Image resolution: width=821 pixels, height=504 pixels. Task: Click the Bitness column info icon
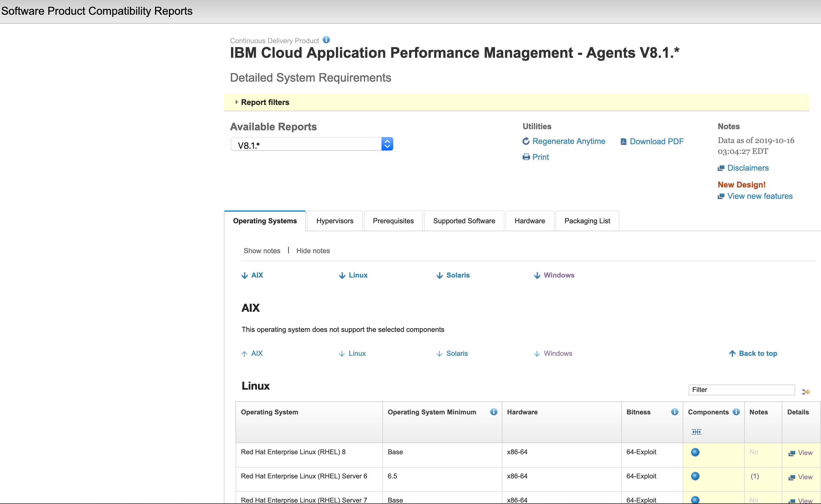coord(674,412)
